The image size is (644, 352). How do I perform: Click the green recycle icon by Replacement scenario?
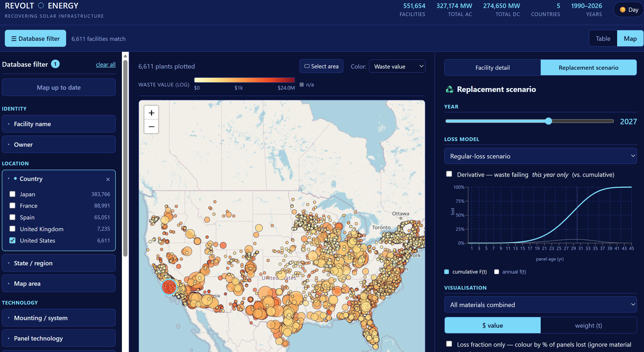[x=449, y=90]
